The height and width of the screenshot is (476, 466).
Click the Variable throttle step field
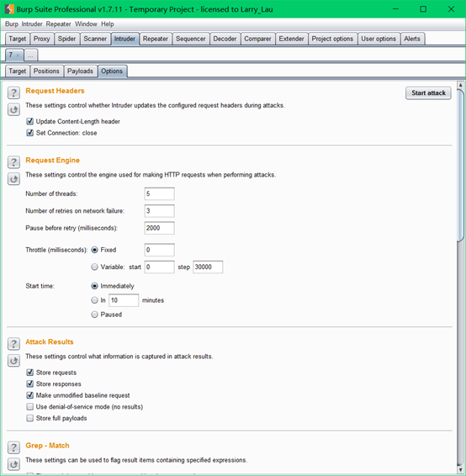208,267
